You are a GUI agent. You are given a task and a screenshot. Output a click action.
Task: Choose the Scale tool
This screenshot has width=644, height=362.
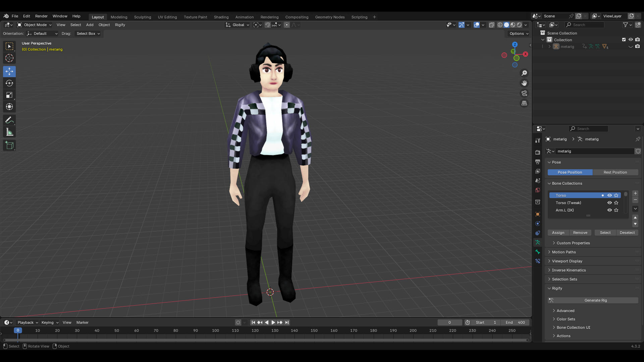click(9, 95)
